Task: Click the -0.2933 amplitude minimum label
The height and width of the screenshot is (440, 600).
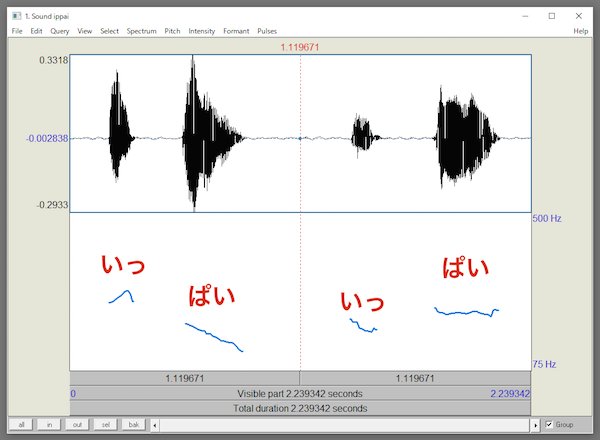Action: [x=52, y=205]
